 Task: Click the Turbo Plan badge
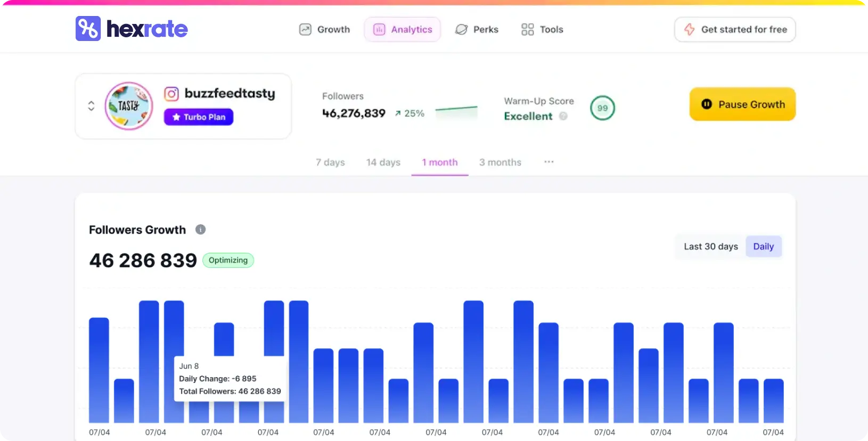point(199,117)
